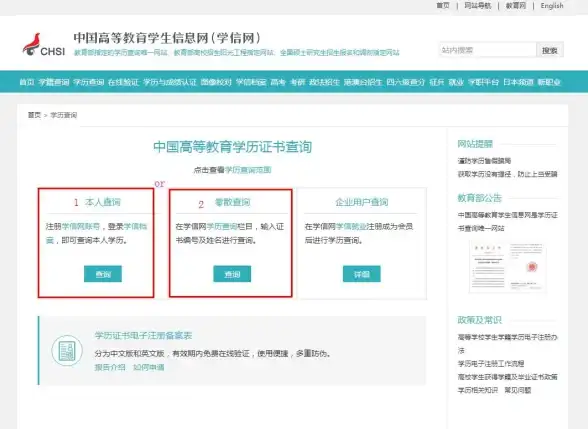Select 学职平台 in the navigation bar
Image resolution: width=588 pixels, height=429 pixels.
[483, 82]
